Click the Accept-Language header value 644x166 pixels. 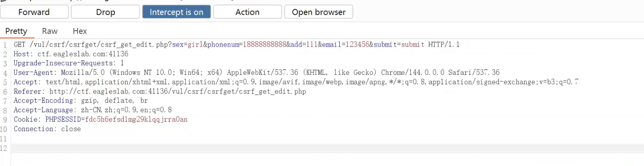[x=126, y=110]
